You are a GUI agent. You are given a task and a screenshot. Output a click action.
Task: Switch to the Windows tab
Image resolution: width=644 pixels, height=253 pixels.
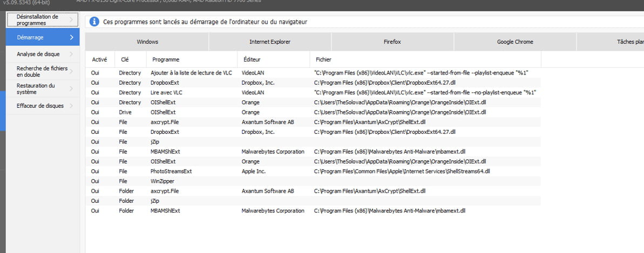[147, 42]
